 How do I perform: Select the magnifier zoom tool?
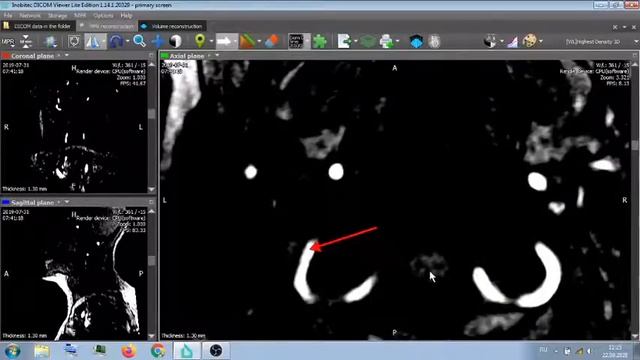coord(140,41)
